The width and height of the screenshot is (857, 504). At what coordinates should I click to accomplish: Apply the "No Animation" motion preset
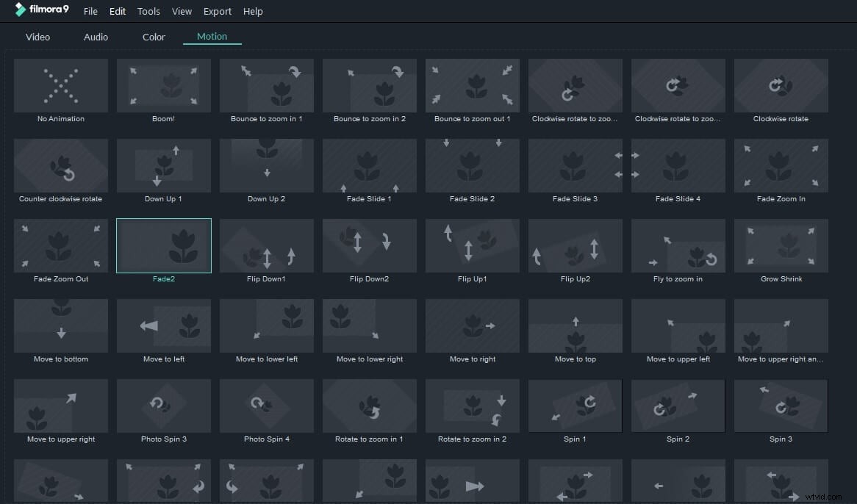click(x=61, y=85)
